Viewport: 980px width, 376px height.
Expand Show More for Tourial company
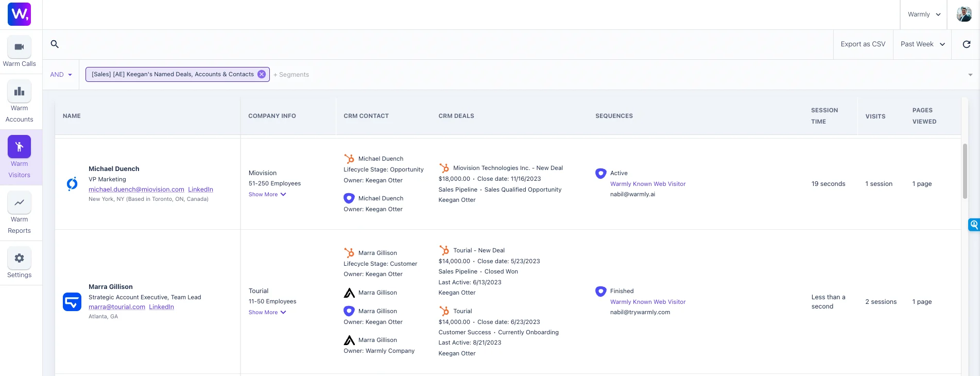coord(267,312)
